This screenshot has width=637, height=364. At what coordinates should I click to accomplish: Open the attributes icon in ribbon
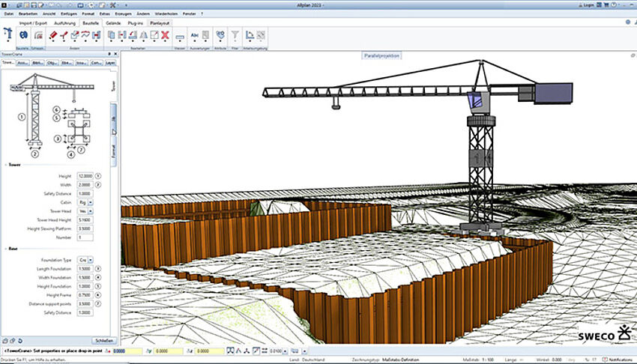(x=220, y=34)
